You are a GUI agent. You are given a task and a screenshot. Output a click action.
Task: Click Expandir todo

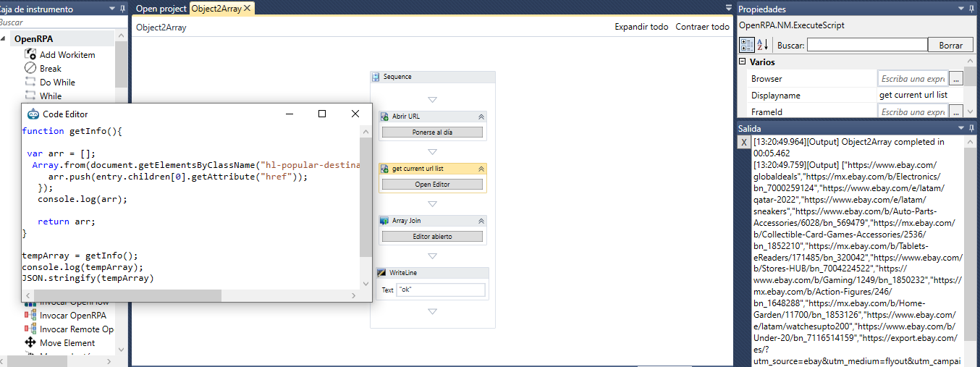tap(641, 27)
